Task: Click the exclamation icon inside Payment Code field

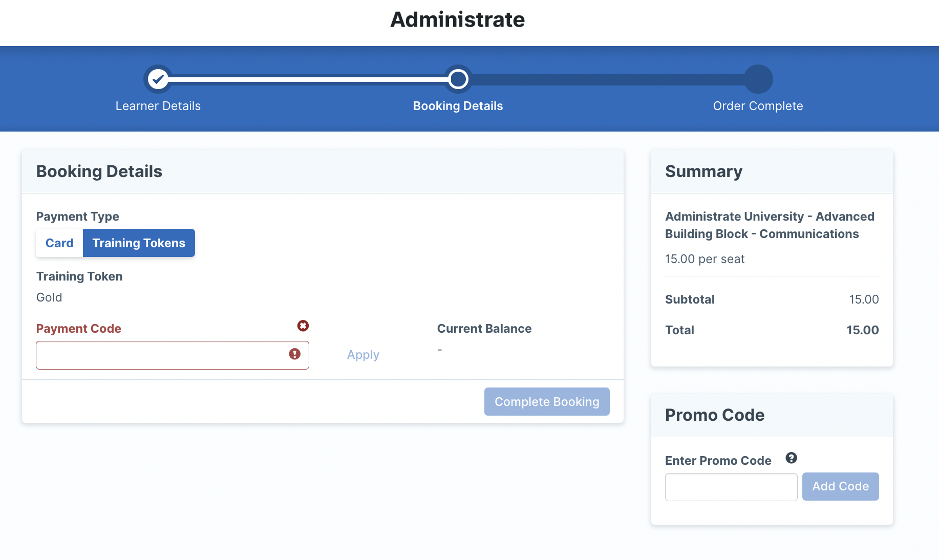Action: point(295,354)
